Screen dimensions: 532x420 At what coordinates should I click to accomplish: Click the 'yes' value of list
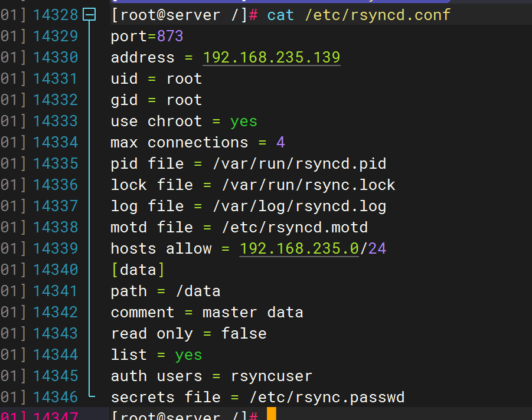point(188,355)
